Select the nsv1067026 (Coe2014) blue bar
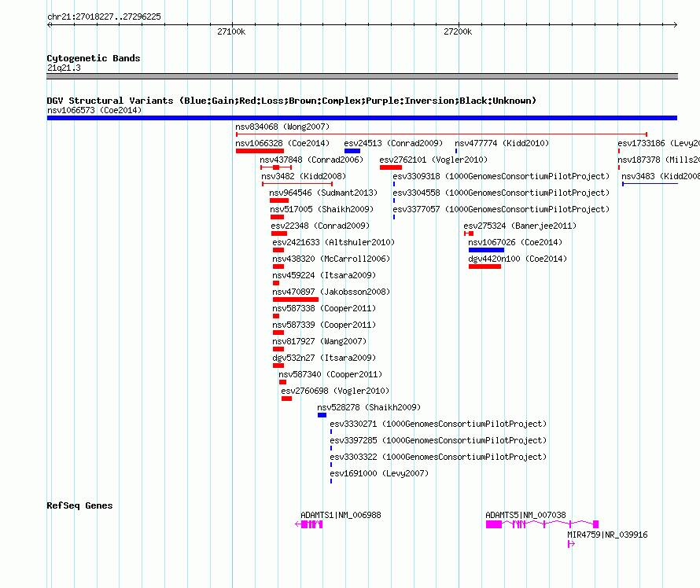 pos(486,250)
